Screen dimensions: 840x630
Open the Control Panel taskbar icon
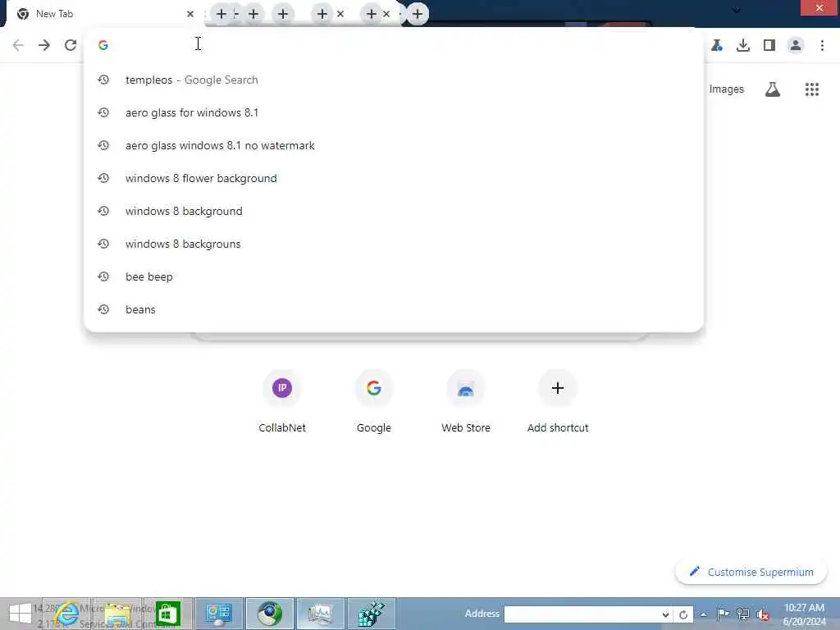(x=218, y=614)
